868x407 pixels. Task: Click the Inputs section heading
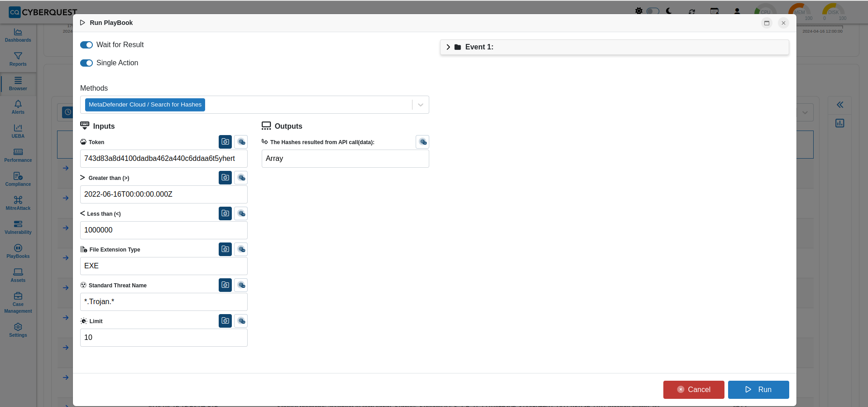pos(97,126)
